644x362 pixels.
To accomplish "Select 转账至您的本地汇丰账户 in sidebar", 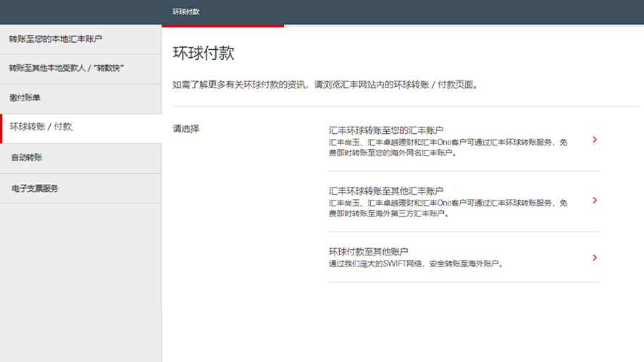I will (x=80, y=39).
